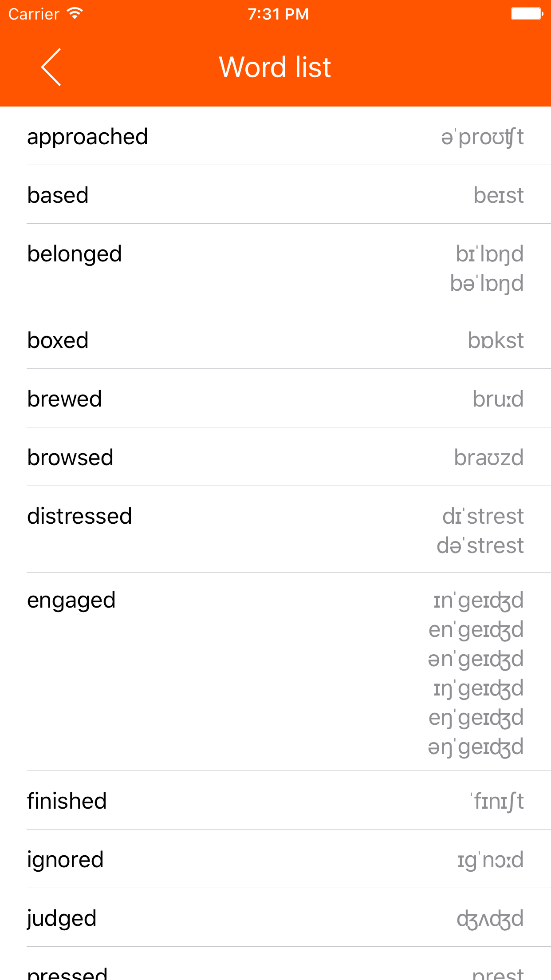This screenshot has width=551, height=980.
Task: Choose 'browsed' from the word list
Action: (x=275, y=457)
